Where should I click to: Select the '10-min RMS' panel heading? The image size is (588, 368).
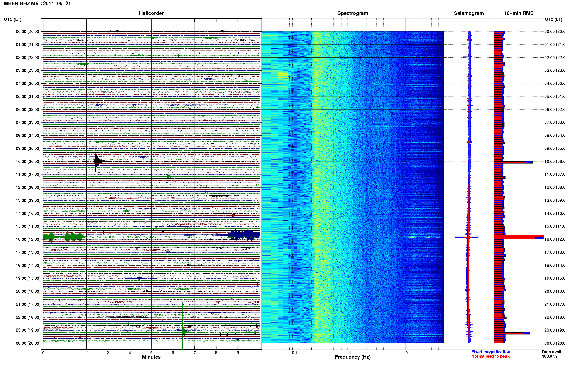pos(519,13)
